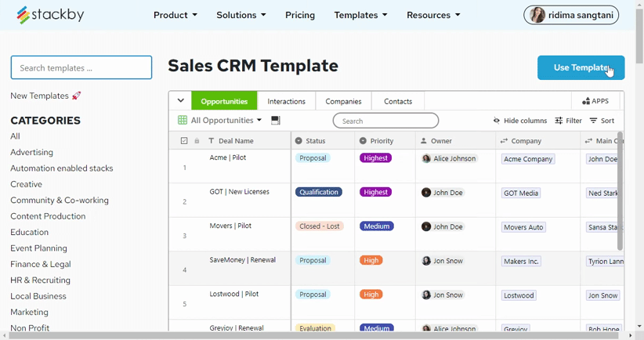Expand the Templates menu dropdown
The width and height of the screenshot is (644, 340).
[360, 15]
